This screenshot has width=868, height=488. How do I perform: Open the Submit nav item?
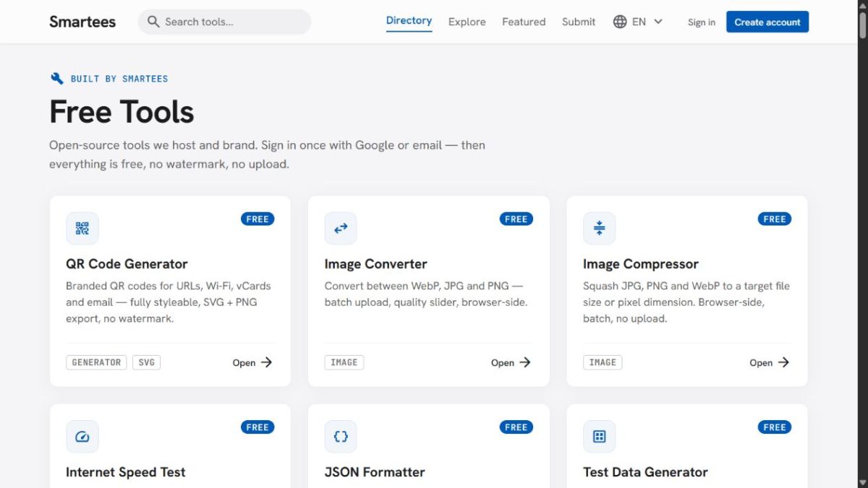tap(579, 22)
